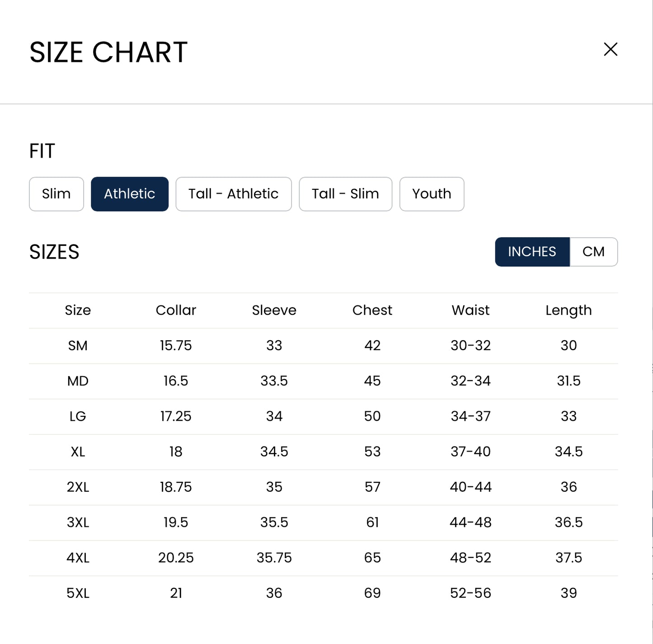Set units to INCHES
Viewport: 653px width, 644px height.
tap(532, 252)
